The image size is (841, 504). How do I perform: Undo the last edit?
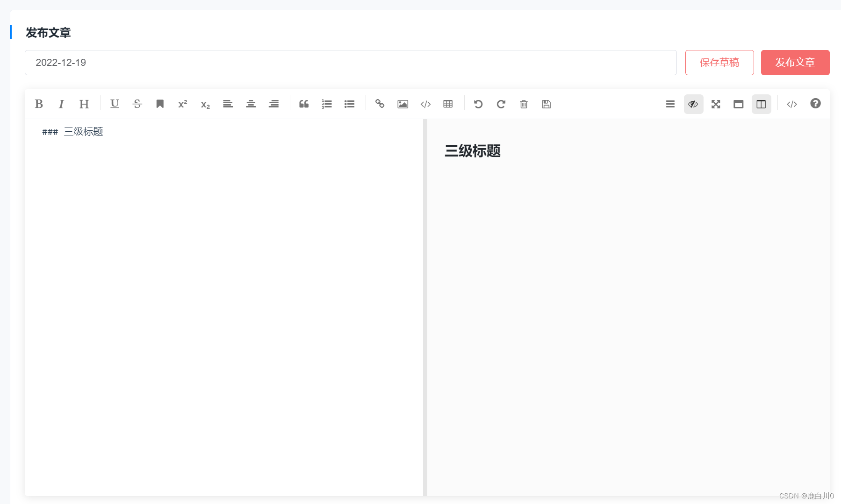(478, 104)
